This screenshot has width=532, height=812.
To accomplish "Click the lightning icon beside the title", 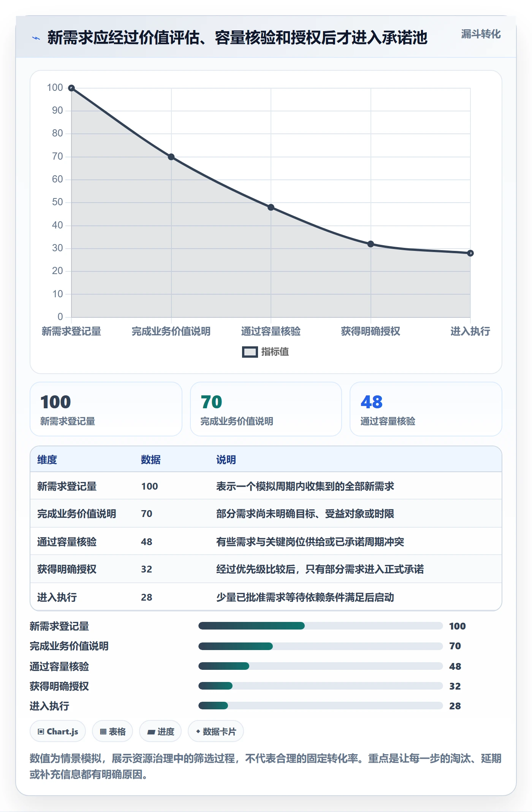I will click(x=36, y=38).
